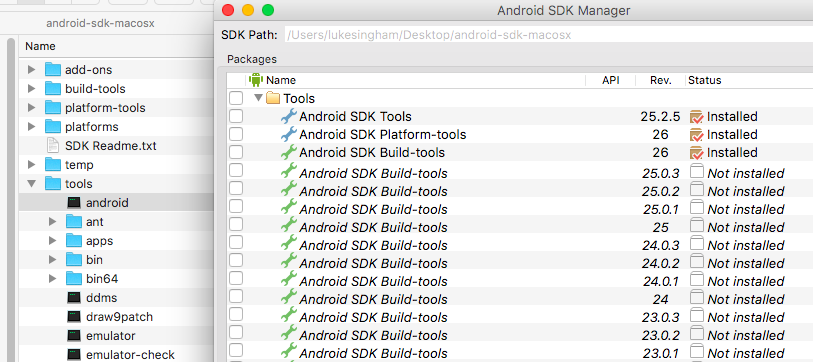Click the android-sdk-macosx Finder window title
The width and height of the screenshot is (813, 362).
coord(100,23)
